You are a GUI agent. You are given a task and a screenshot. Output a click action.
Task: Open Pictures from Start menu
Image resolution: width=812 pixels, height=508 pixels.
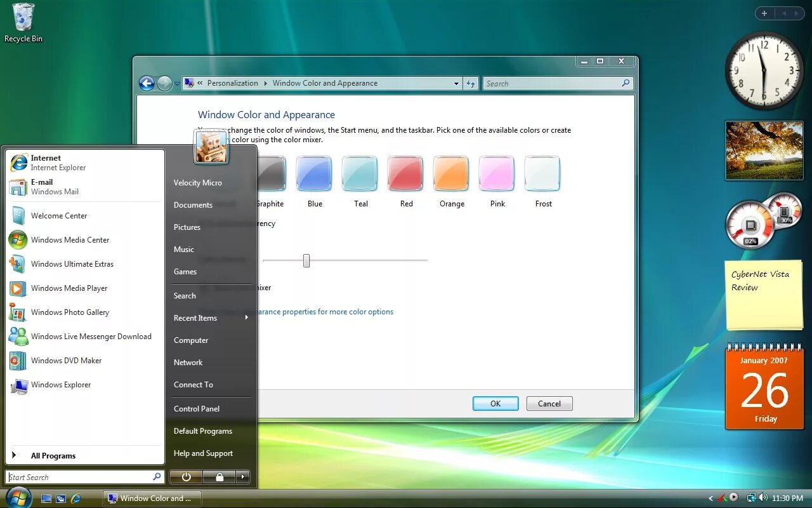[x=211, y=227]
